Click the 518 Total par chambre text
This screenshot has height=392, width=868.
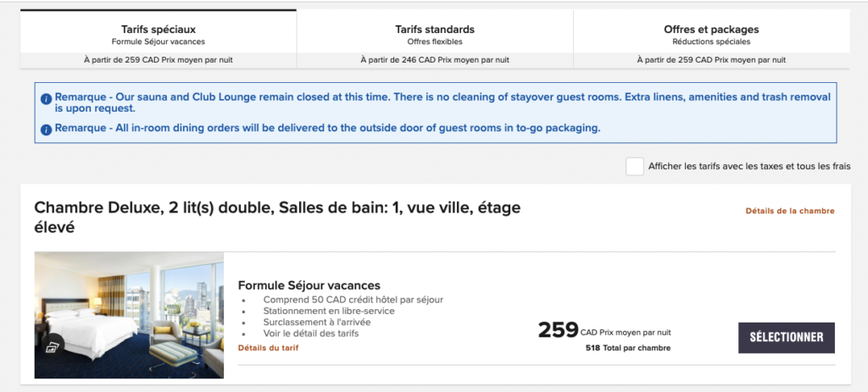click(627, 348)
